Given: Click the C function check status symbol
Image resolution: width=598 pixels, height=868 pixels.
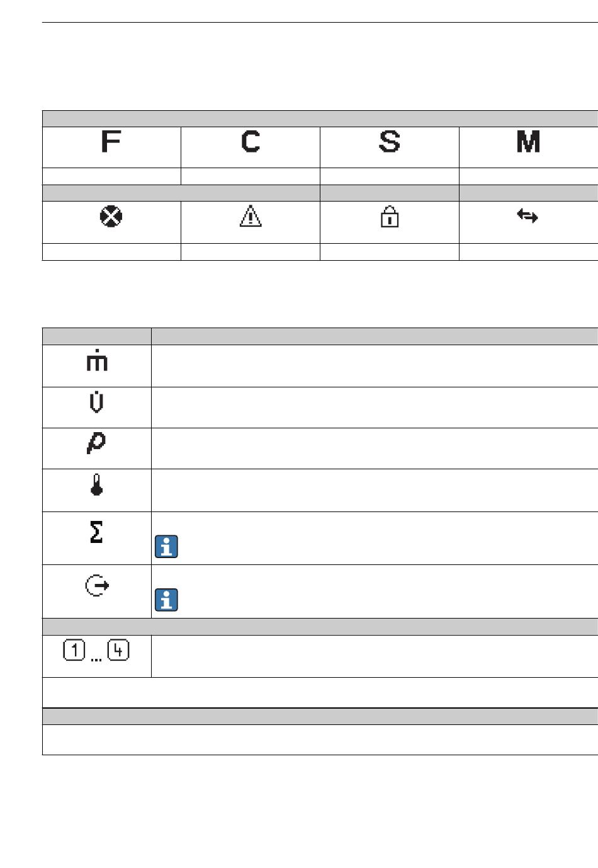Looking at the screenshot, I should click(x=251, y=142).
